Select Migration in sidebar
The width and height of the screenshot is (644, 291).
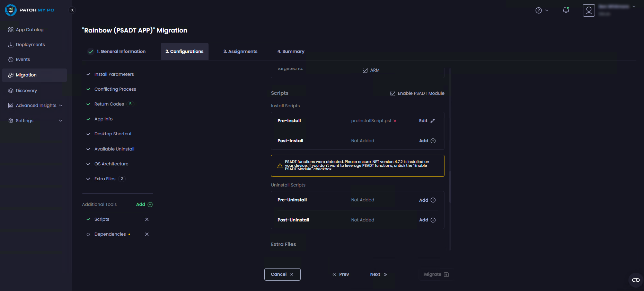(34, 75)
